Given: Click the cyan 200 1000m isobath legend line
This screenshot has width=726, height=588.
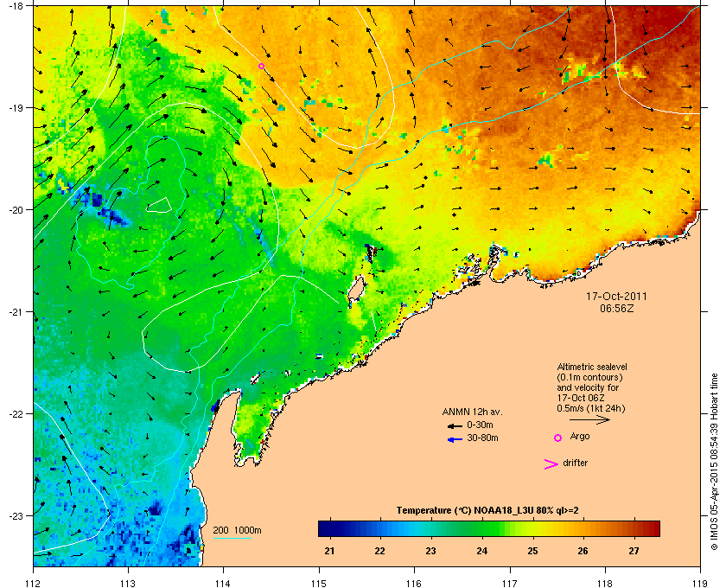Looking at the screenshot, I should tap(232, 539).
